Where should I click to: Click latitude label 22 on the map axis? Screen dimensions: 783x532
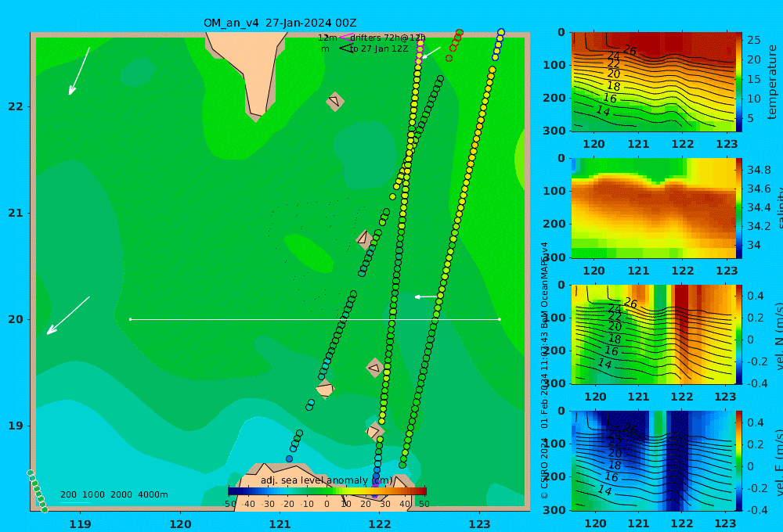coord(16,106)
